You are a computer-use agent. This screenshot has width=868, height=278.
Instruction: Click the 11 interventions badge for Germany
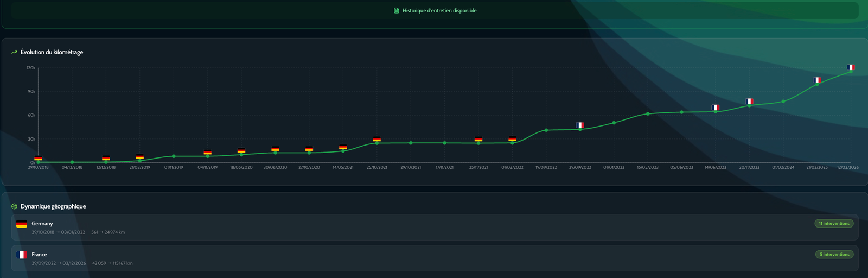pyautogui.click(x=834, y=224)
